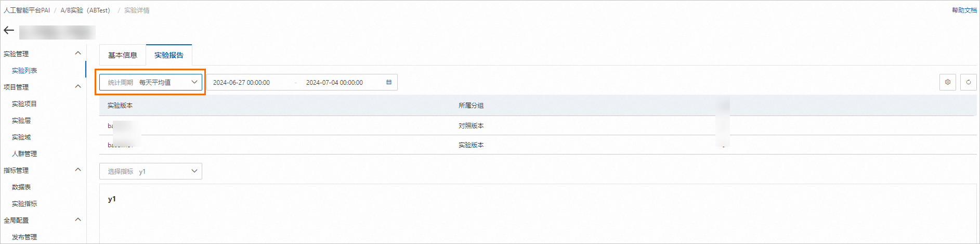This screenshot has width=980, height=244.
Task: Collapse the 指标管理 section
Action: pyautogui.click(x=78, y=170)
